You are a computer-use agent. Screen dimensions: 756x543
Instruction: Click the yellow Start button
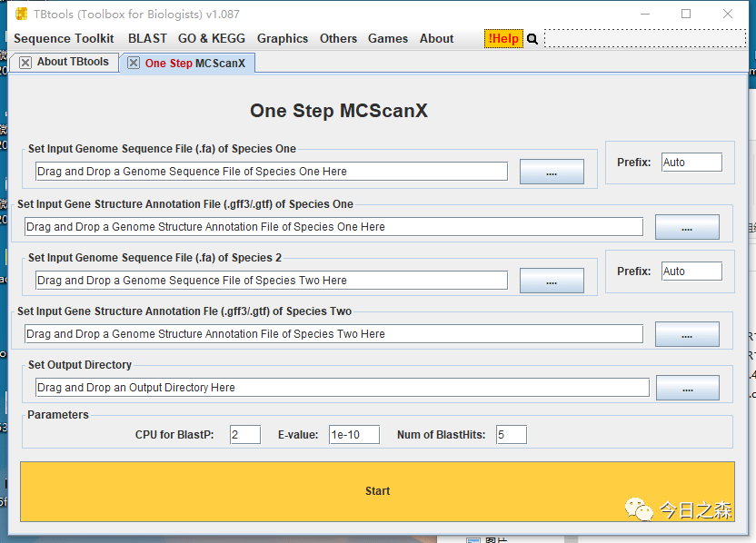[x=377, y=491]
